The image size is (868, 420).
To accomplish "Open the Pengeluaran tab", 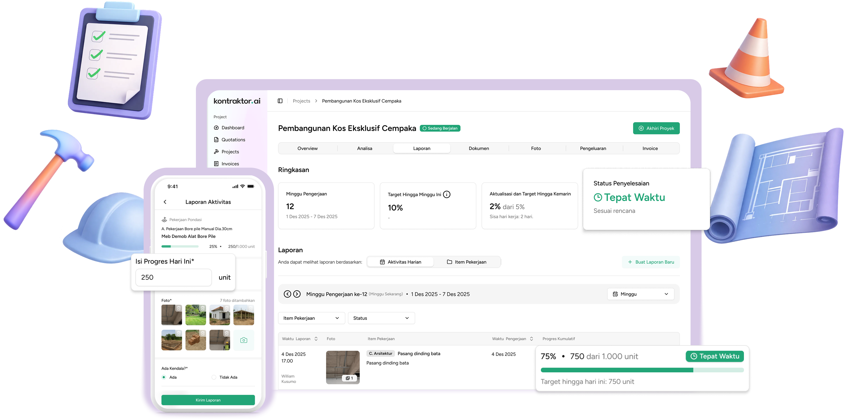I will tap(593, 148).
